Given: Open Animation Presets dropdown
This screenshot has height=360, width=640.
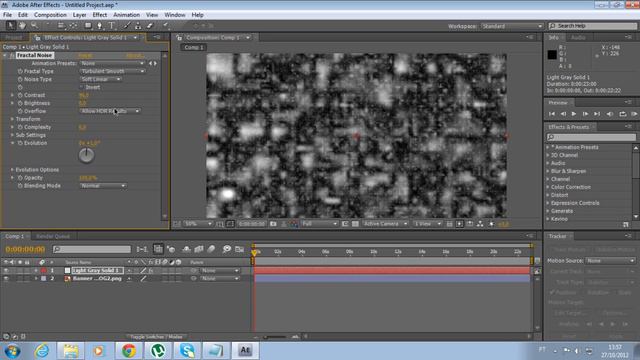Looking at the screenshot, I should 112,63.
